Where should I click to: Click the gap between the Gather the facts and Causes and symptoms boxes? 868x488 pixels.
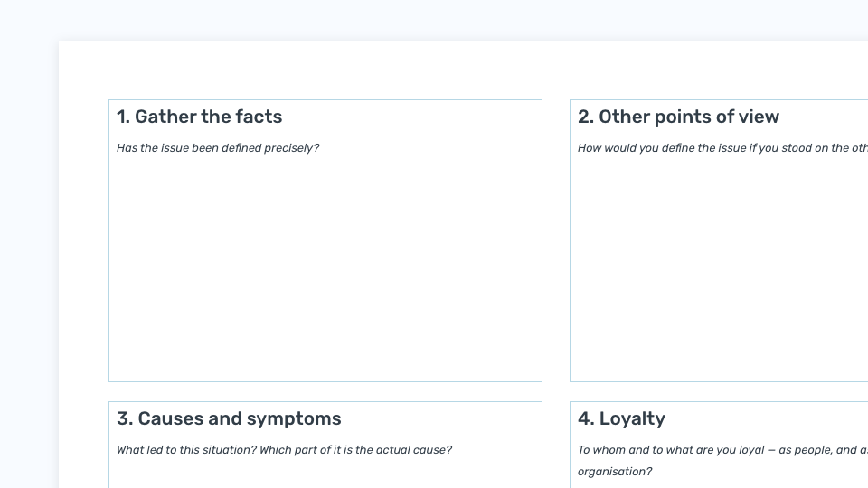(325, 391)
